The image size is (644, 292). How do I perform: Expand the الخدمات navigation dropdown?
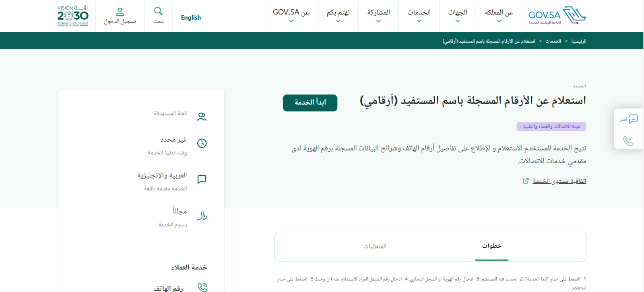point(419,16)
